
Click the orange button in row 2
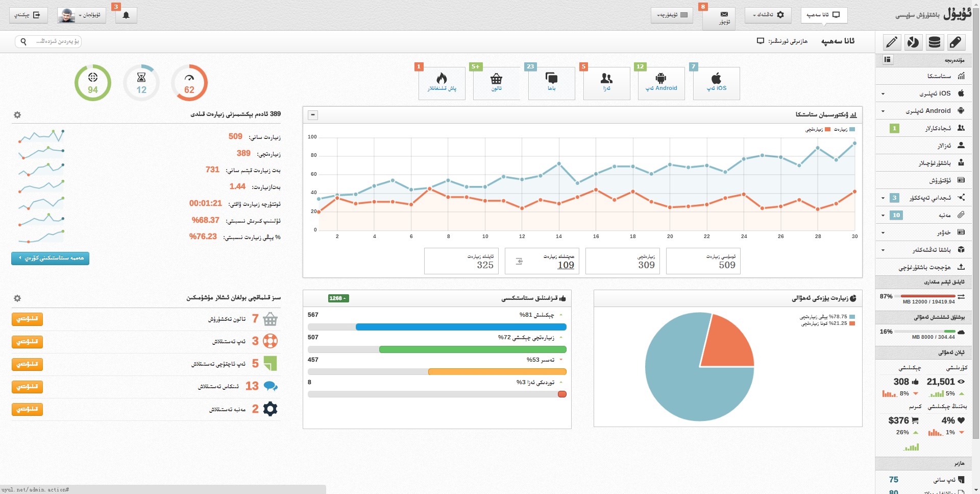click(27, 409)
